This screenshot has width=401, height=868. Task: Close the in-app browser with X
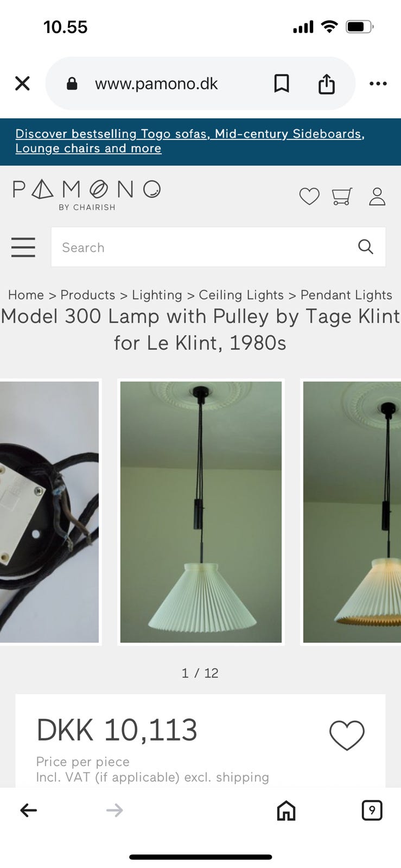pyautogui.click(x=22, y=84)
